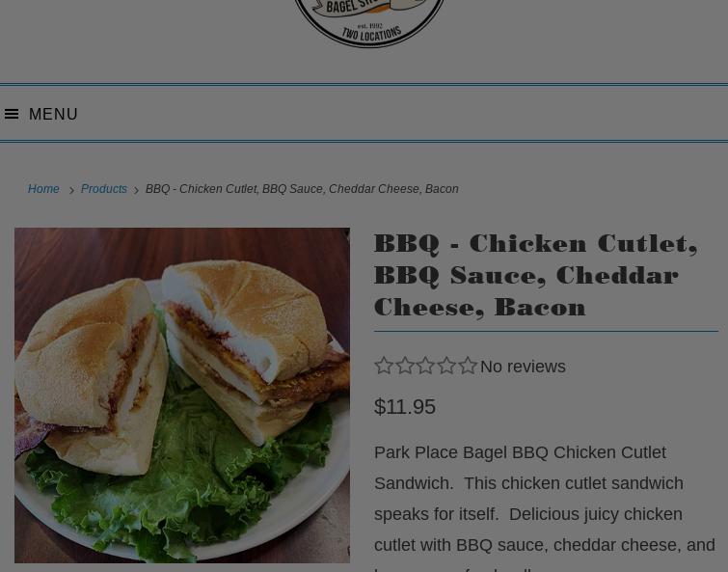Viewport: 728px width, 572px height.
Task: Open the hamburger menu icon
Action: pos(12,114)
